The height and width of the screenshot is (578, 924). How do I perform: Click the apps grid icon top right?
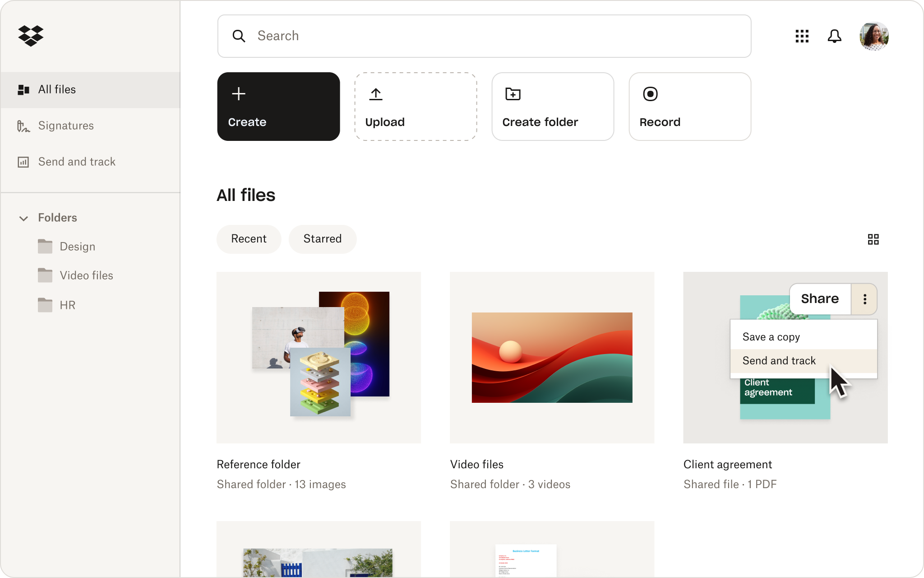coord(802,36)
